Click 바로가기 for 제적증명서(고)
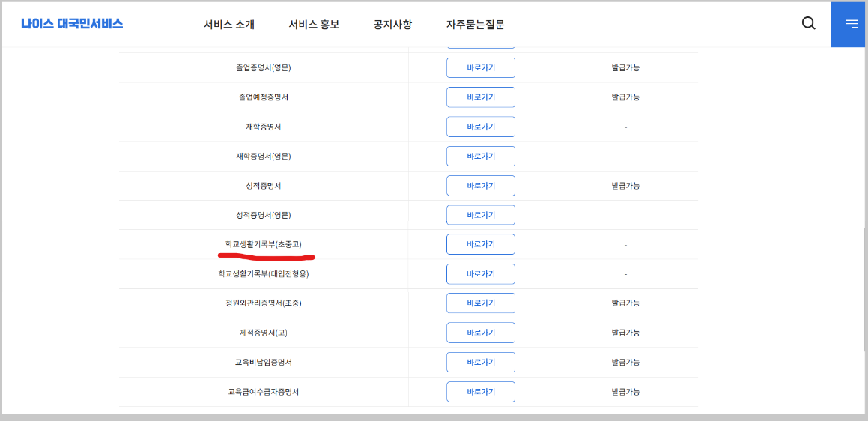The width and height of the screenshot is (868, 421). [x=481, y=333]
